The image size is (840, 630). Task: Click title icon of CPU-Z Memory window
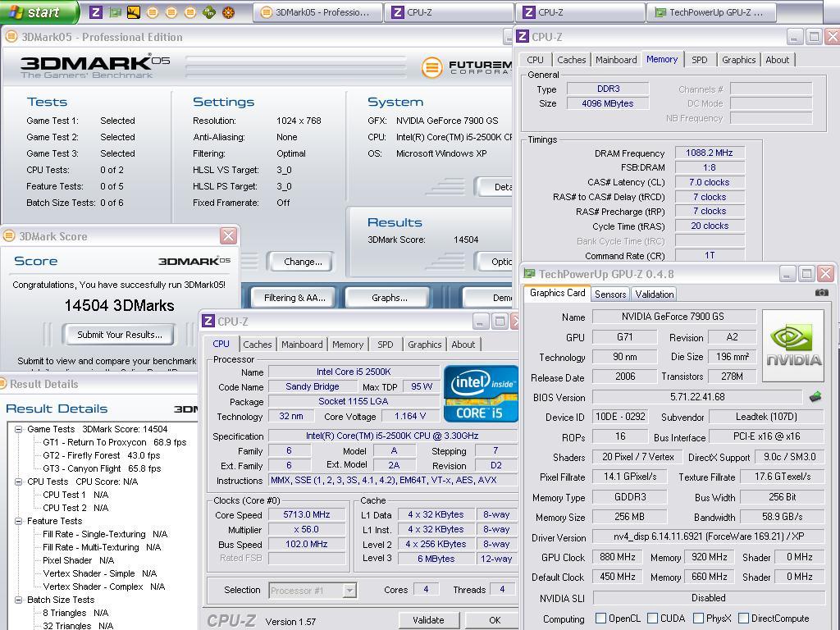tap(523, 36)
